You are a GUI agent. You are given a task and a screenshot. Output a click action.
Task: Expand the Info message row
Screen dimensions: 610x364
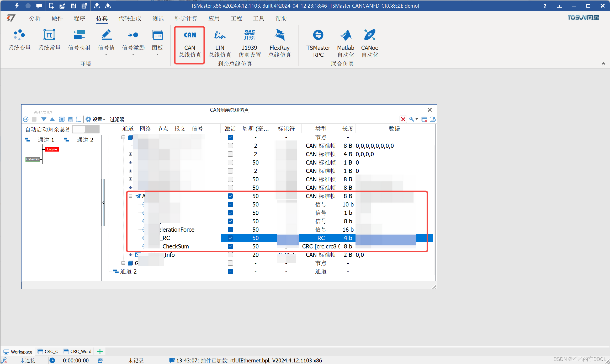pyautogui.click(x=130, y=255)
